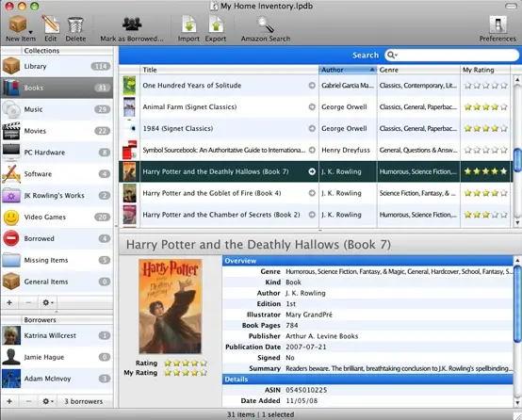Select borrower Katrina Willcrest
Image resolution: width=522 pixels, height=420 pixels.
(x=57, y=335)
